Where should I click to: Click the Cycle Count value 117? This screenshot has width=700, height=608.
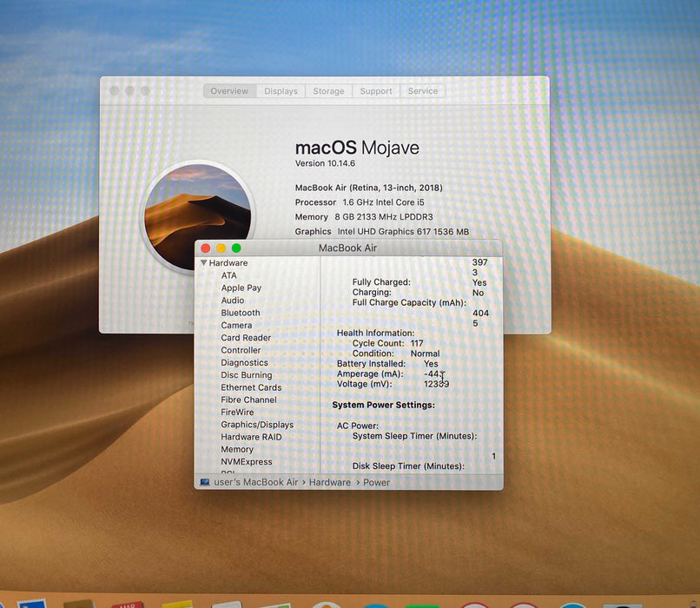pos(417,343)
